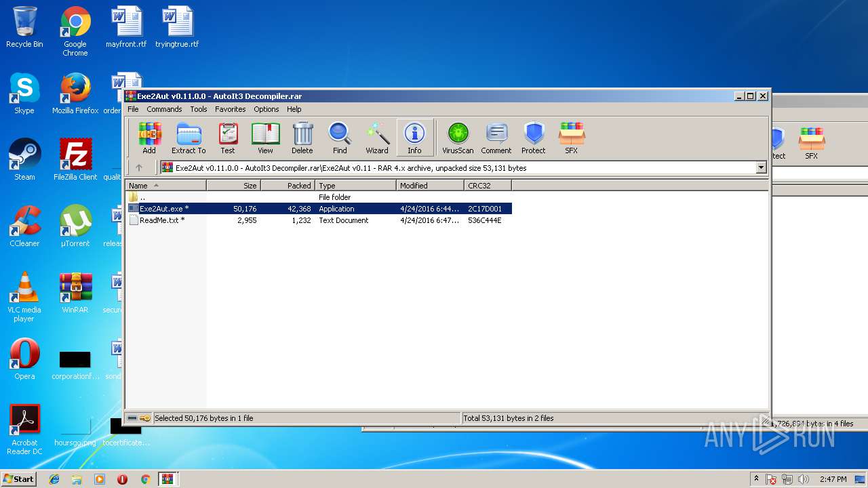Click the Comment toolbar icon
Screen dimensions: 868x488
(x=496, y=138)
